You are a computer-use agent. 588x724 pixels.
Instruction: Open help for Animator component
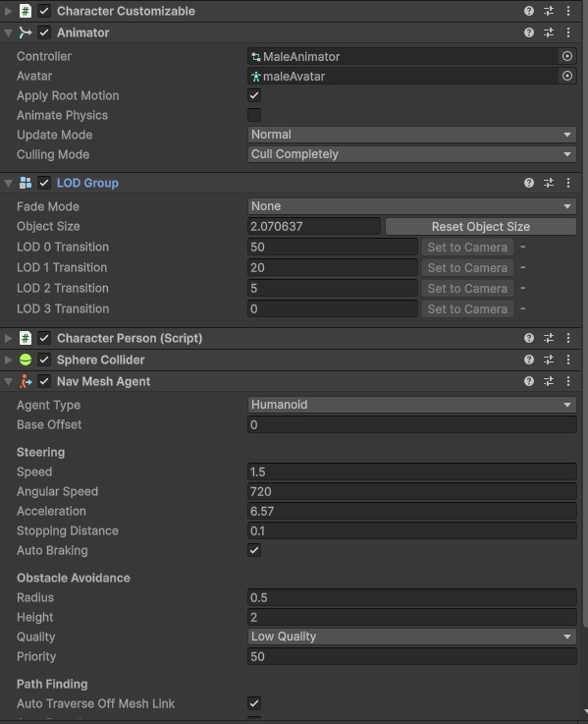pyautogui.click(x=529, y=32)
